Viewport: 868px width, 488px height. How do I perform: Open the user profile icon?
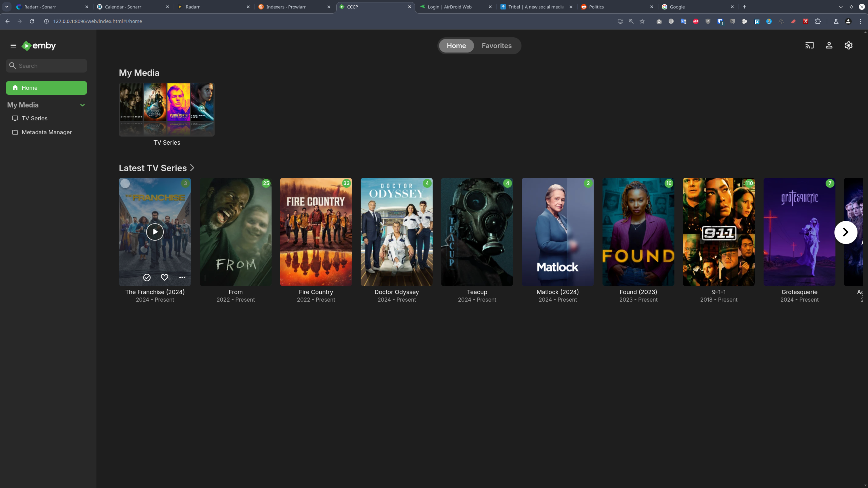829,45
